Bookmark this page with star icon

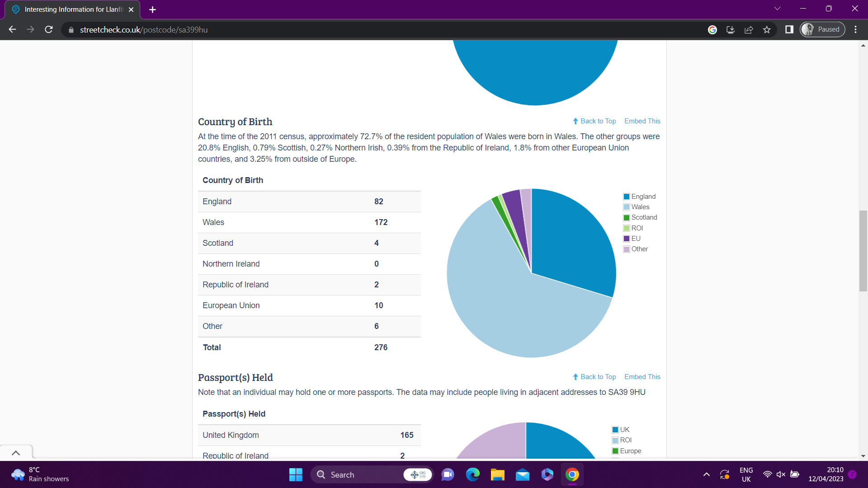[767, 30]
